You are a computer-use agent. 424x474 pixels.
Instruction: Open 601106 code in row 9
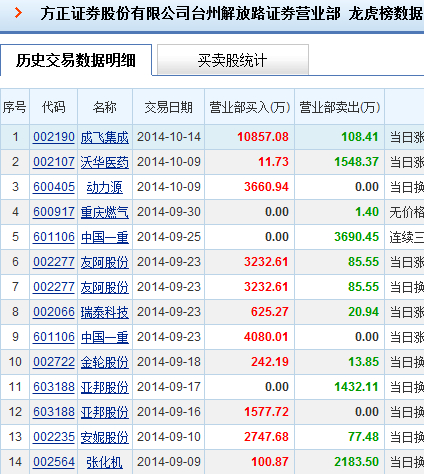pyautogui.click(x=54, y=337)
